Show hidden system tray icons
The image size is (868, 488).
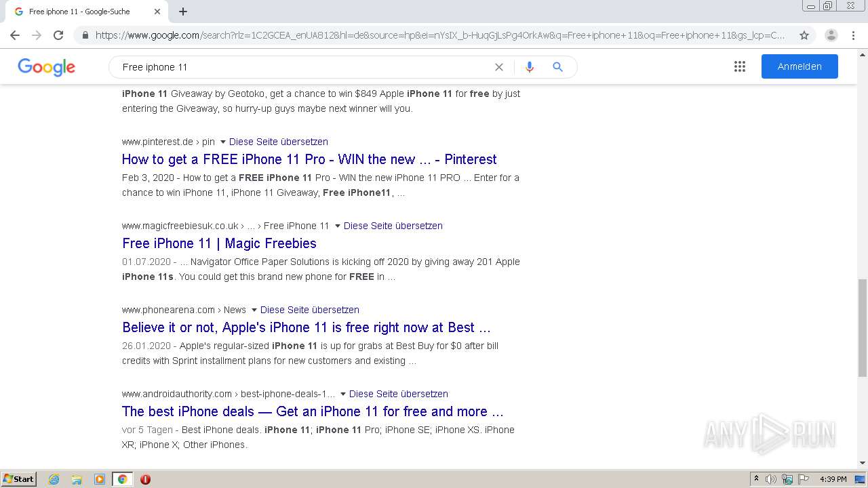(x=756, y=479)
